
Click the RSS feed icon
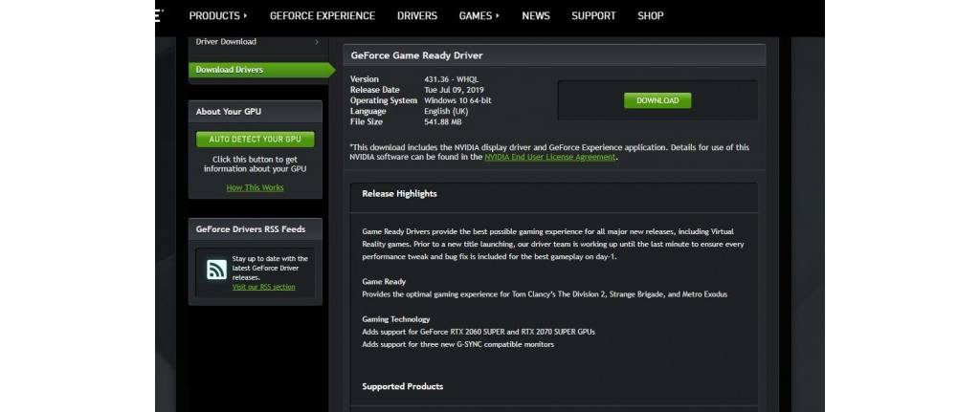pyautogui.click(x=217, y=270)
